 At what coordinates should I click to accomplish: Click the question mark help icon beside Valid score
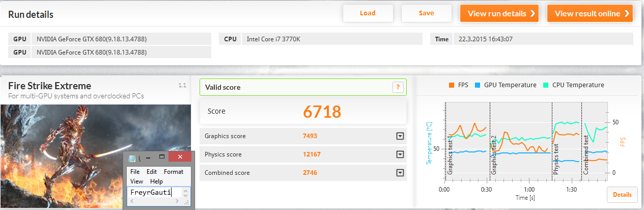[398, 87]
